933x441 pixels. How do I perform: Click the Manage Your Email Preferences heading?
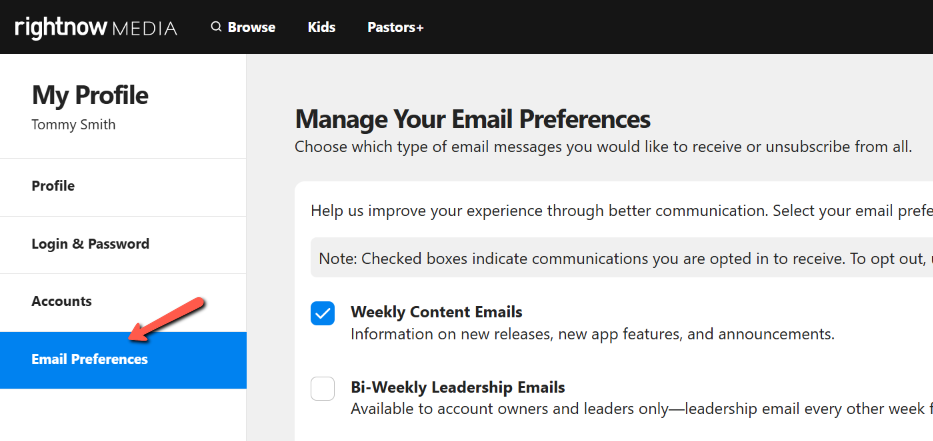pyautogui.click(x=473, y=120)
